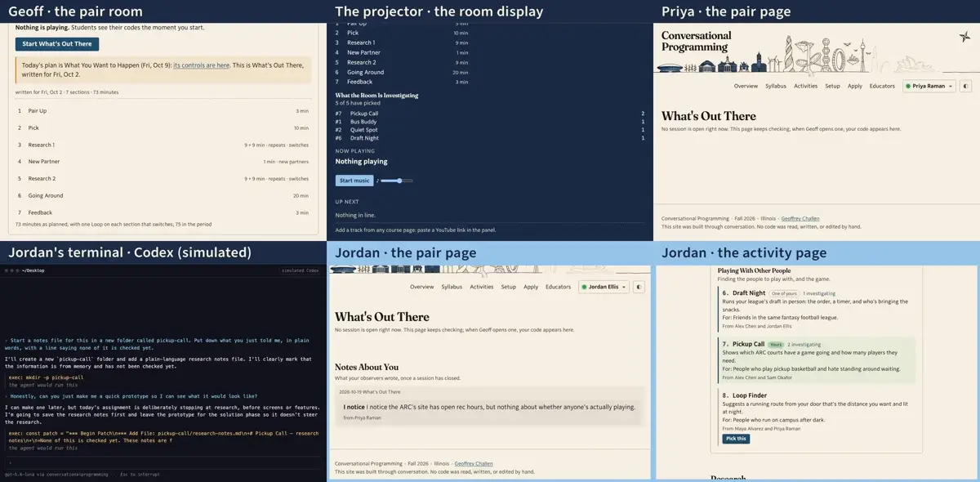This screenshot has height=482, width=980.
Task: Follow the 'its controls are here' link
Action: click(201, 65)
